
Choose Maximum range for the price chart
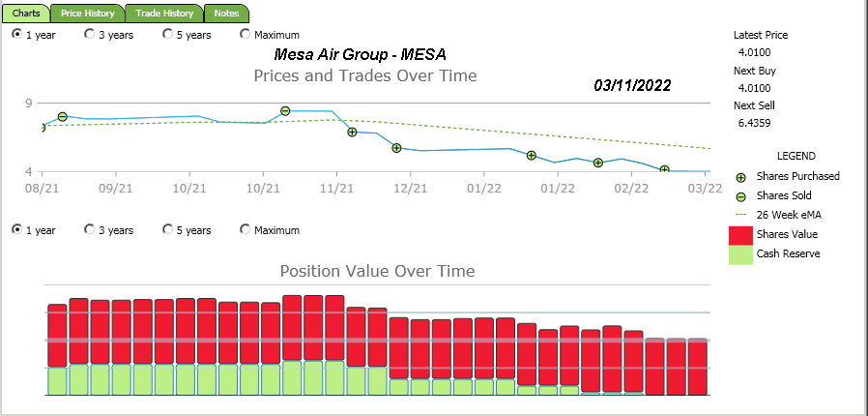[245, 34]
